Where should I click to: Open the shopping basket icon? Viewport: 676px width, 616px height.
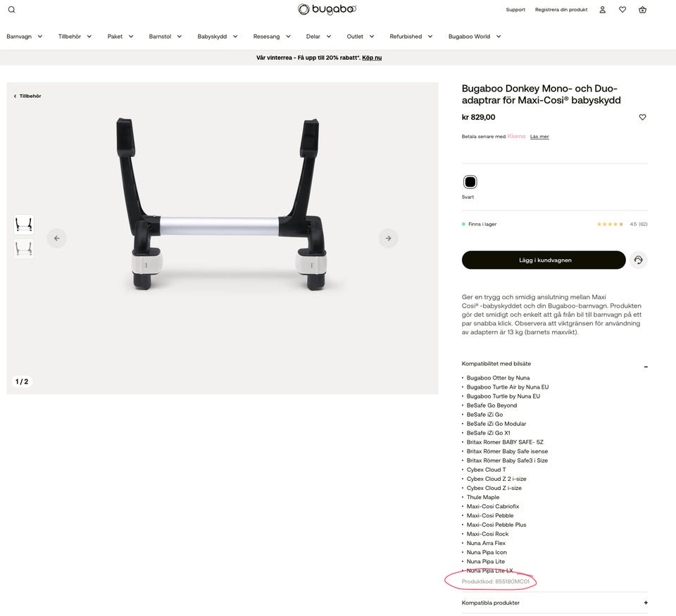(x=642, y=9)
